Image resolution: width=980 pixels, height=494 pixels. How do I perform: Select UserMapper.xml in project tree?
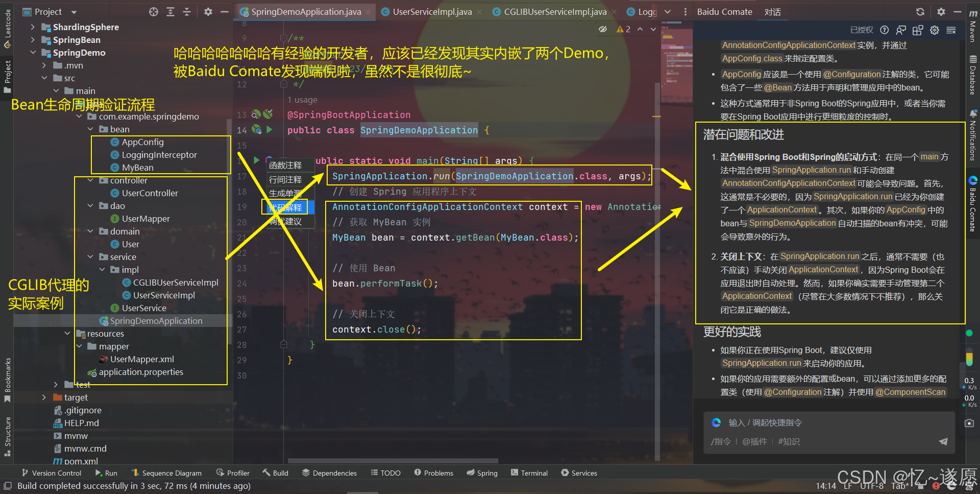click(x=142, y=359)
